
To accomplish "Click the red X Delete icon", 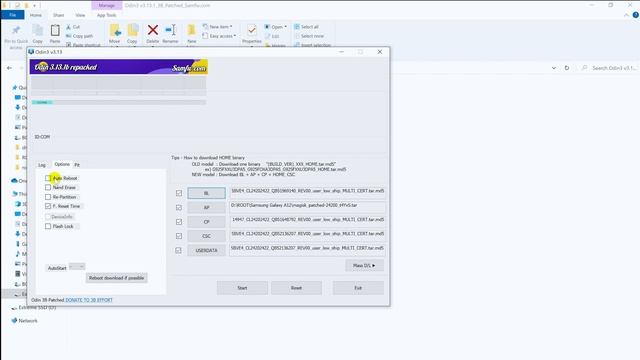I will 153,30.
